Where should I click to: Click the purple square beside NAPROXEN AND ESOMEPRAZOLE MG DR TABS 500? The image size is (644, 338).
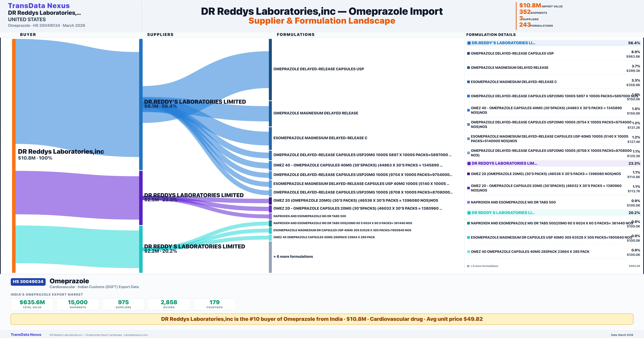click(x=469, y=202)
